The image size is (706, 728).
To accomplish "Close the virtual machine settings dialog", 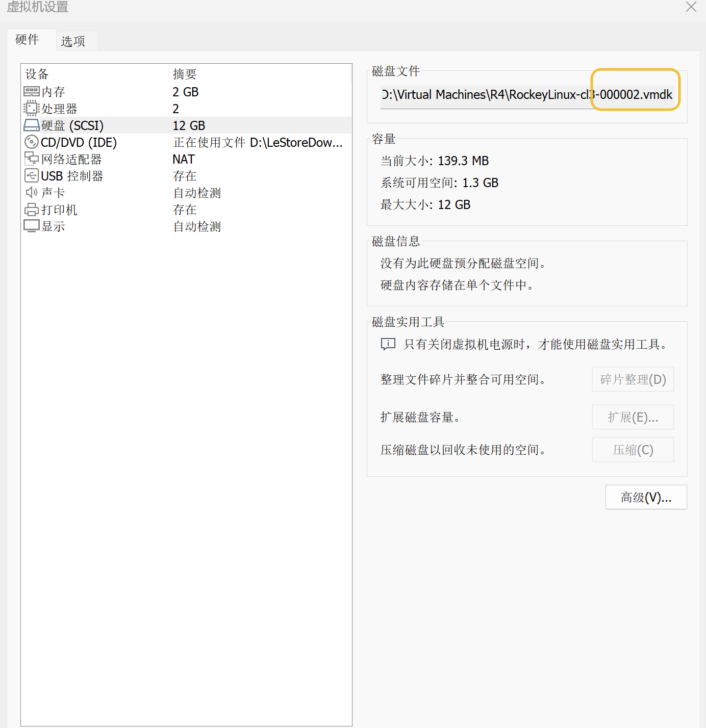I will tap(691, 7).
